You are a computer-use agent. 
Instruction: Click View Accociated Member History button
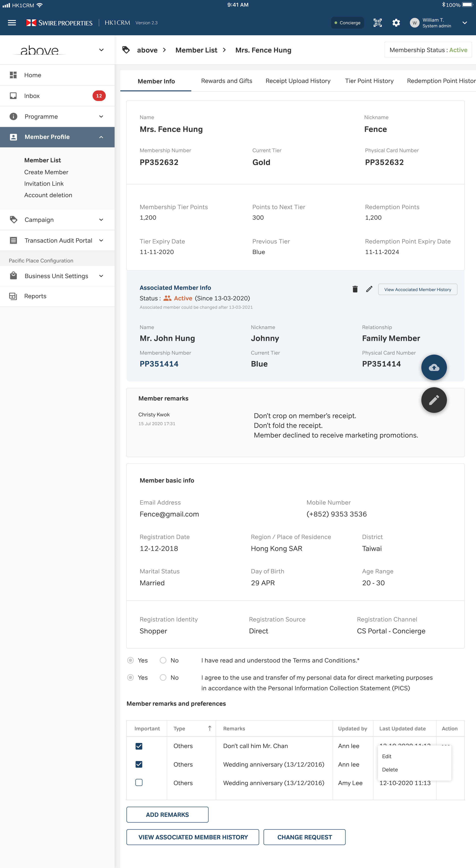pyautogui.click(x=417, y=289)
